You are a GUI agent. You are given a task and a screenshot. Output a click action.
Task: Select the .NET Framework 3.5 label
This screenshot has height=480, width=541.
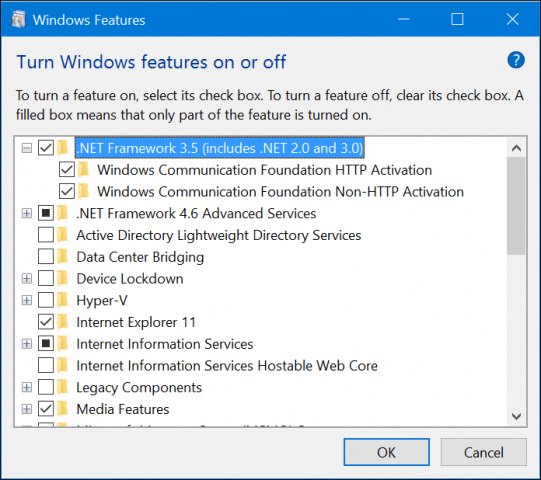[220, 148]
